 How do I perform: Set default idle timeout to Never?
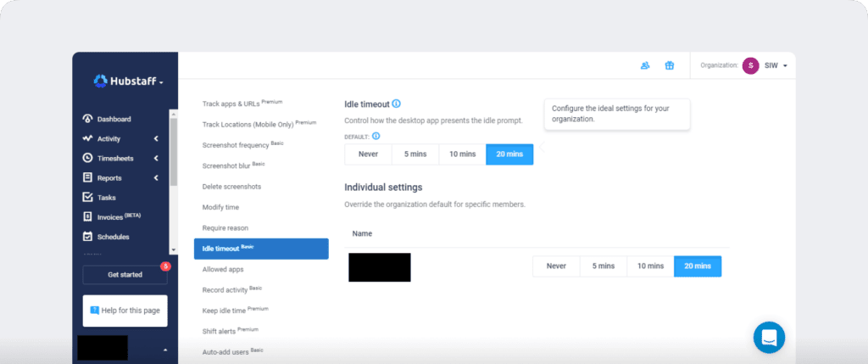368,154
